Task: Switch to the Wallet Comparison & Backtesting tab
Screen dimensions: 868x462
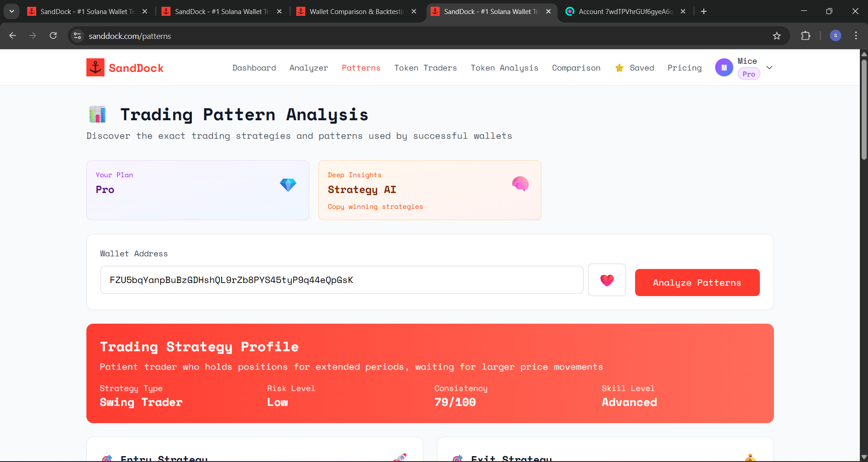Action: click(x=356, y=11)
